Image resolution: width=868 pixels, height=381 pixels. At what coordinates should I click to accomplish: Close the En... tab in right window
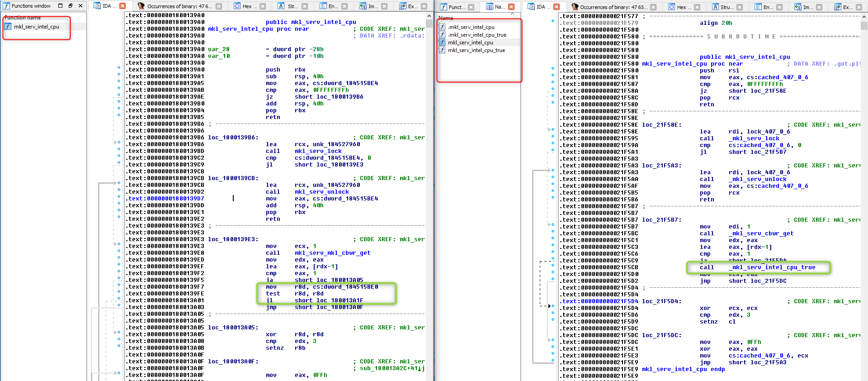[x=779, y=7]
